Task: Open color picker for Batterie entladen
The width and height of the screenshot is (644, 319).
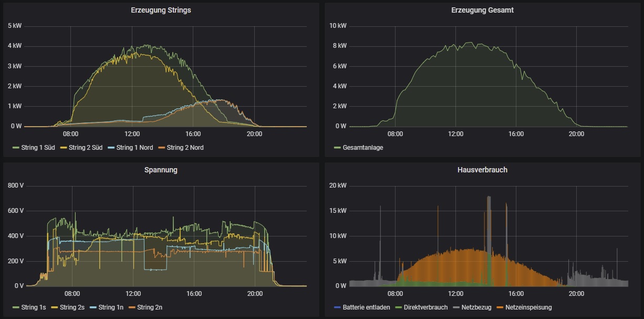Action: (x=337, y=307)
